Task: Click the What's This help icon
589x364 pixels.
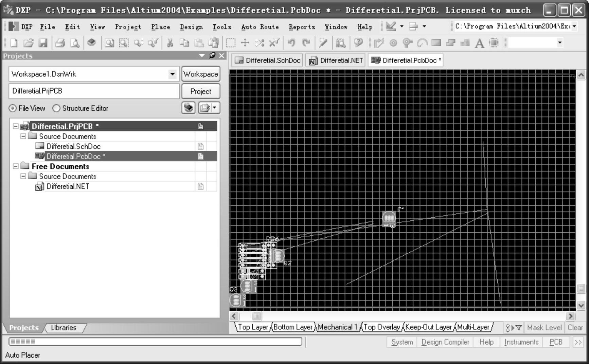Action: click(x=358, y=43)
